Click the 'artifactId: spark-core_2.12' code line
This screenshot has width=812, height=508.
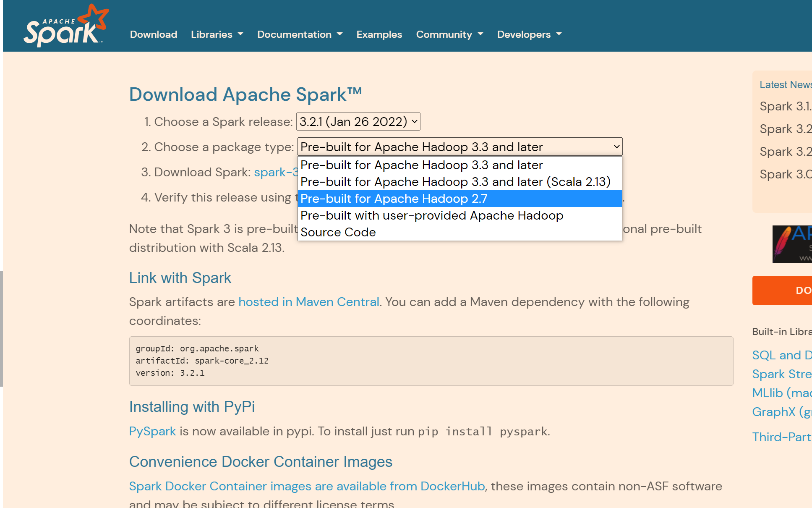[x=202, y=361]
